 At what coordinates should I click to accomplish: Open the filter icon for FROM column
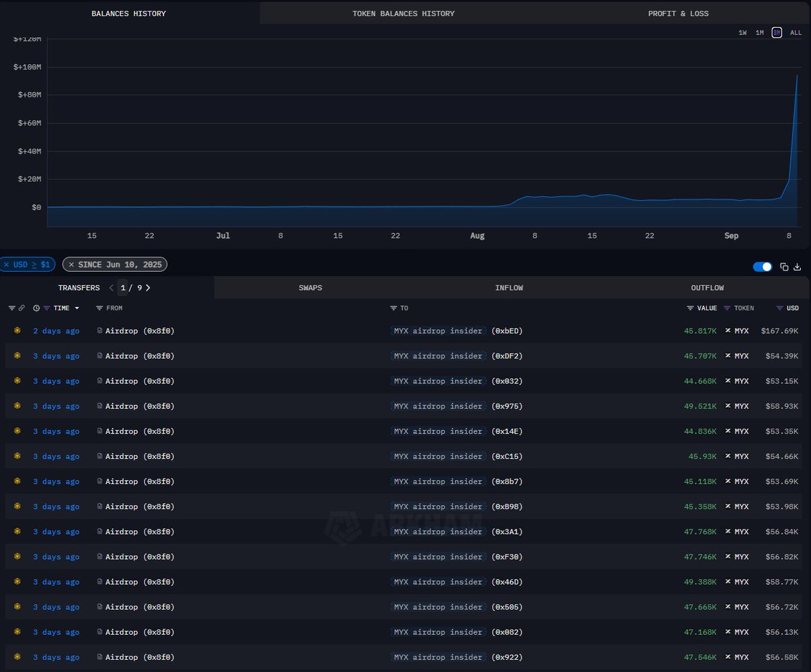tap(99, 308)
